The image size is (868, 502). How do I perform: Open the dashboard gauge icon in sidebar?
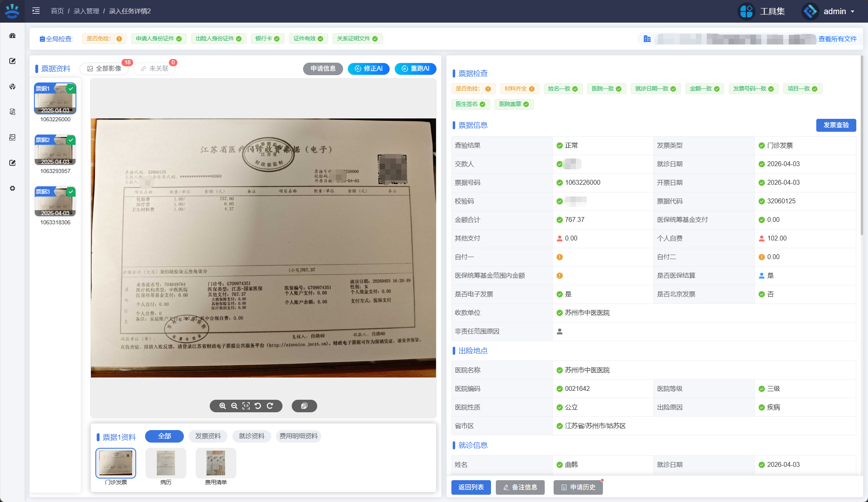[x=13, y=36]
